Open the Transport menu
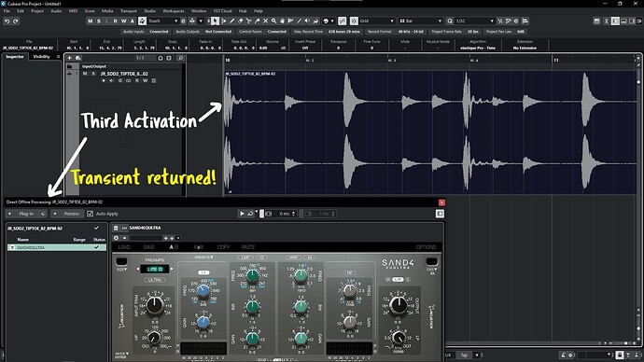The width and height of the screenshot is (644, 362). (x=129, y=11)
